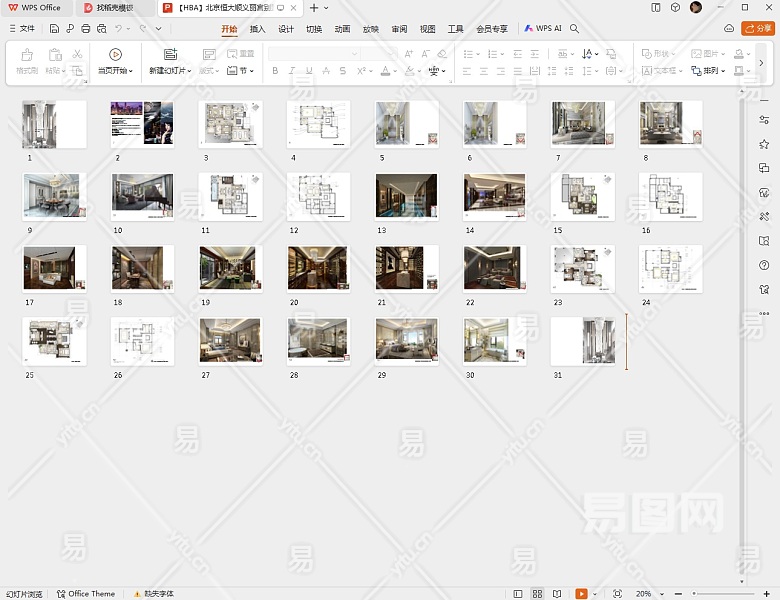Click the fit-to-window icon in status bar
This screenshot has height=600, width=780.
pos(617,594)
